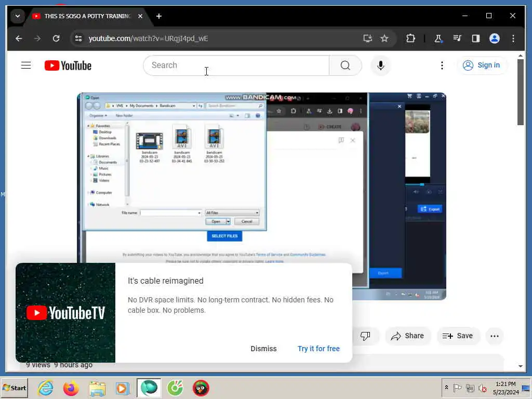This screenshot has width=532, height=399.
Task: Save the video to playlist
Action: click(458, 336)
